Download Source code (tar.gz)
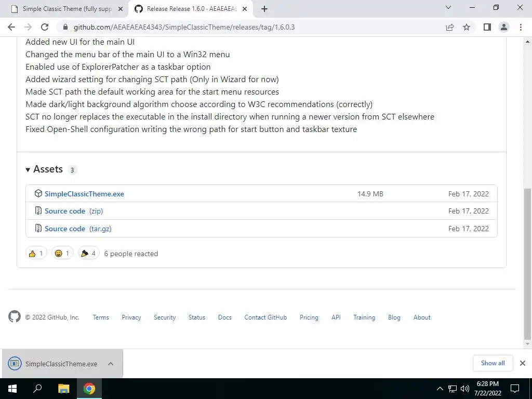This screenshot has height=399, width=532. (78, 229)
